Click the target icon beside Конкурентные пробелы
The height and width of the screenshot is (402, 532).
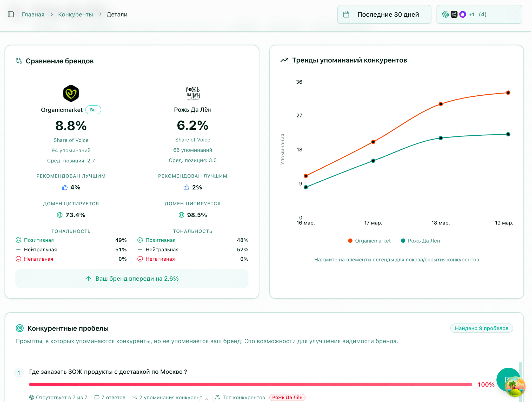point(20,328)
